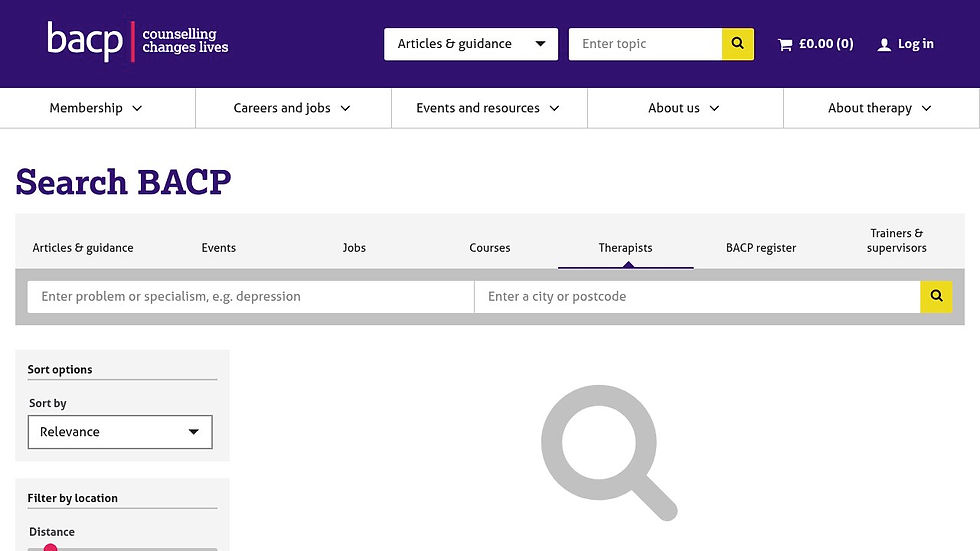
Task: Open the Sort by Relevance dropdown
Action: [120, 432]
